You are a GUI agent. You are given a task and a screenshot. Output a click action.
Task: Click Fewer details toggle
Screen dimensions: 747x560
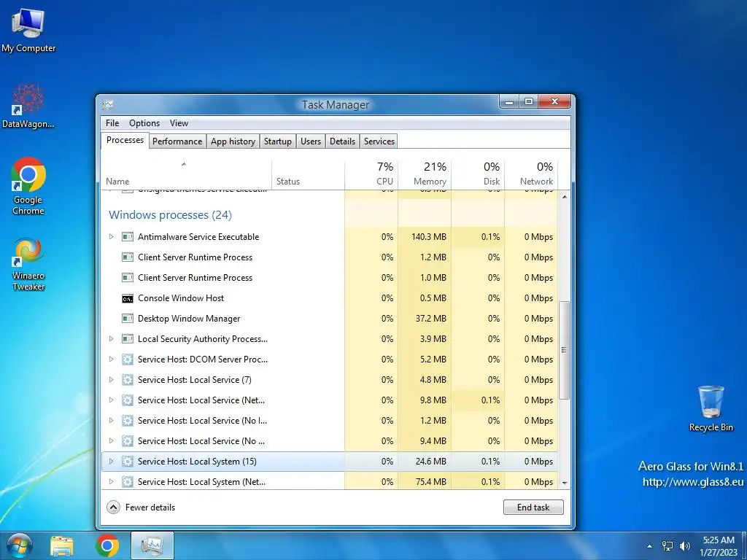click(141, 507)
